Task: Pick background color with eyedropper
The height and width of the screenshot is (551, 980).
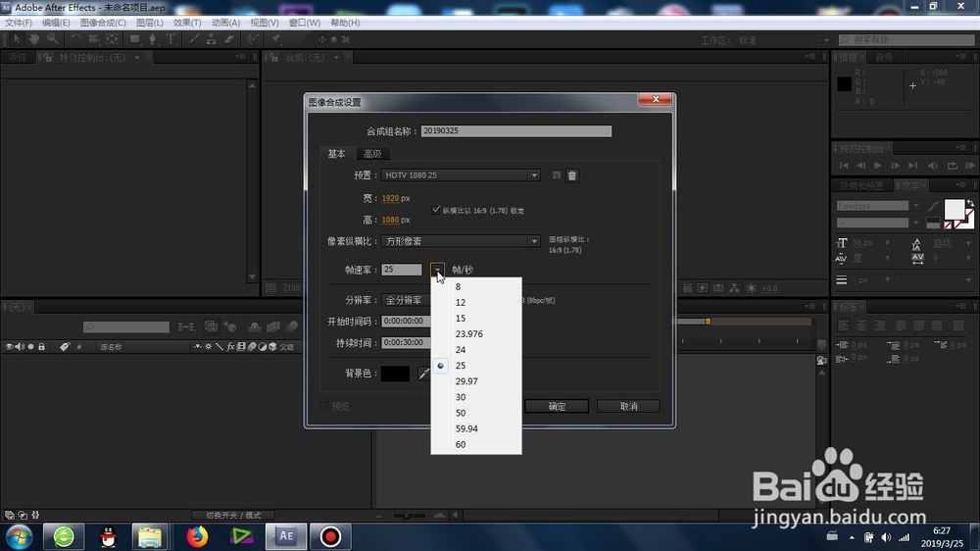Action: click(x=423, y=374)
